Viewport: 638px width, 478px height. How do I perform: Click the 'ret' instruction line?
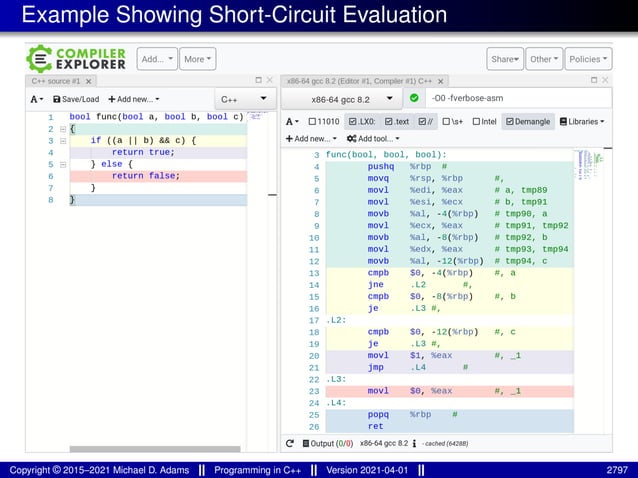coord(376,426)
